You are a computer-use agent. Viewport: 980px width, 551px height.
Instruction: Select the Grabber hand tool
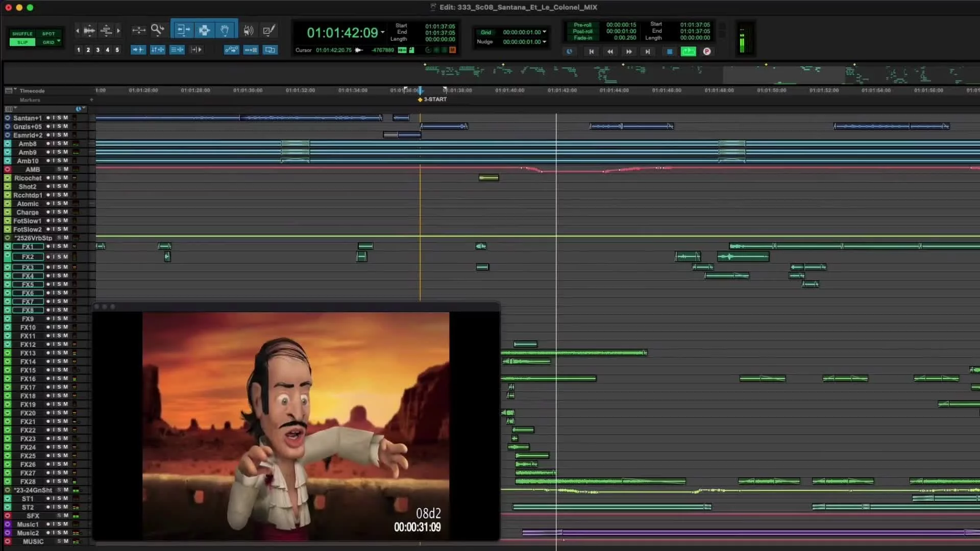click(x=225, y=30)
